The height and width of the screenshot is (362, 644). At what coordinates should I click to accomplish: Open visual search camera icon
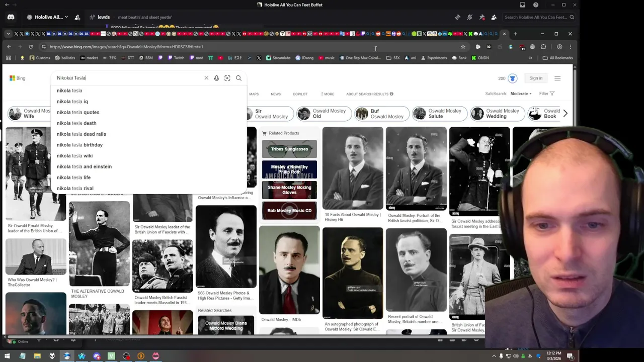tap(227, 78)
